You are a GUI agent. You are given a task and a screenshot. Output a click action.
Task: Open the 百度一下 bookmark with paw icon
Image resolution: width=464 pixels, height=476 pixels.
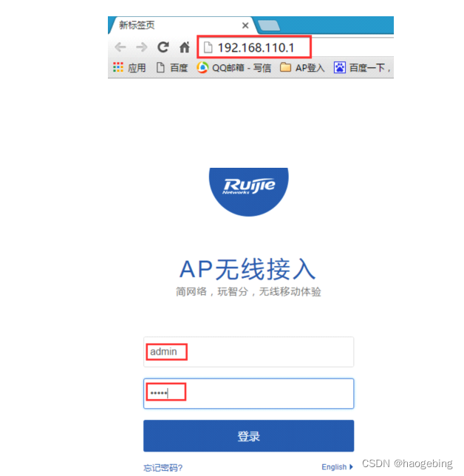tap(362, 67)
